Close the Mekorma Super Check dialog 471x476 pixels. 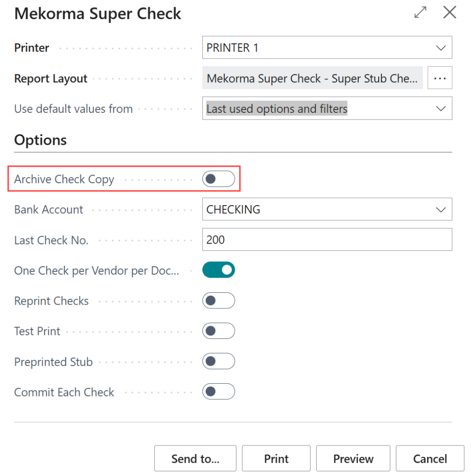(449, 13)
